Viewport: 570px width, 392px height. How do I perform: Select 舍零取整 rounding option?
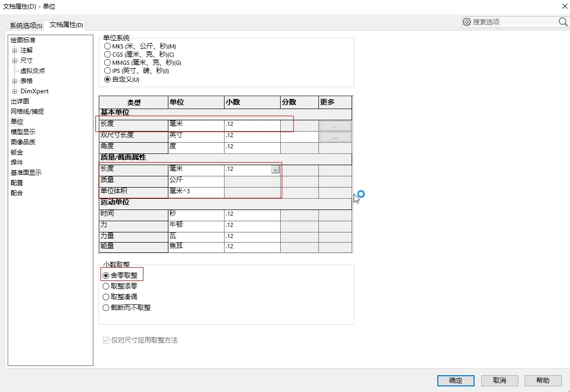[106, 275]
